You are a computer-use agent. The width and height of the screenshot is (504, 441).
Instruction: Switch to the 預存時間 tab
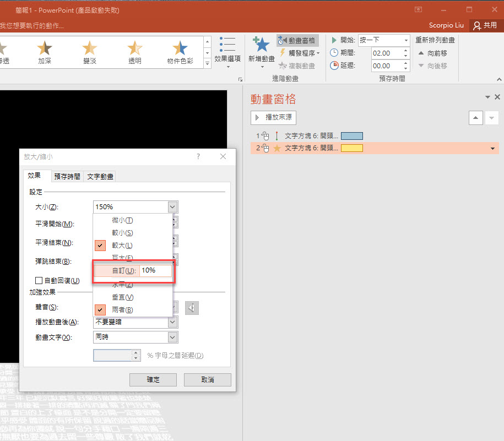click(67, 177)
